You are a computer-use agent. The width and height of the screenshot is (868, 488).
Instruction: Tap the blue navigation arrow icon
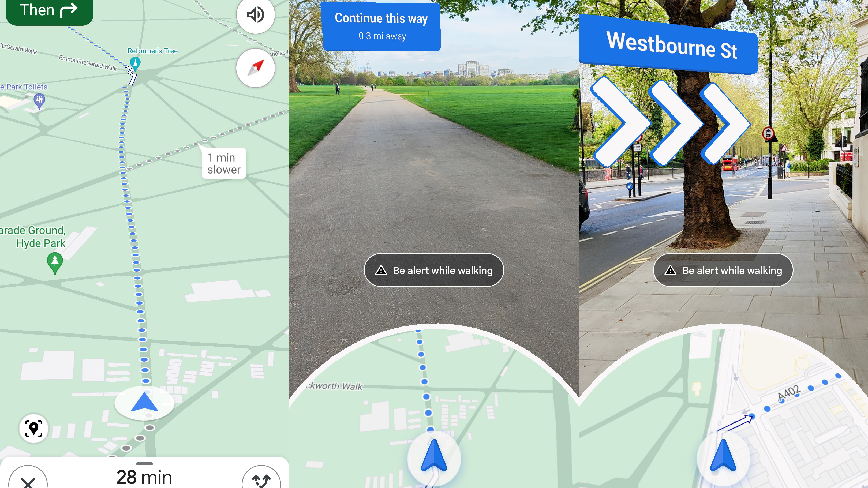point(145,402)
